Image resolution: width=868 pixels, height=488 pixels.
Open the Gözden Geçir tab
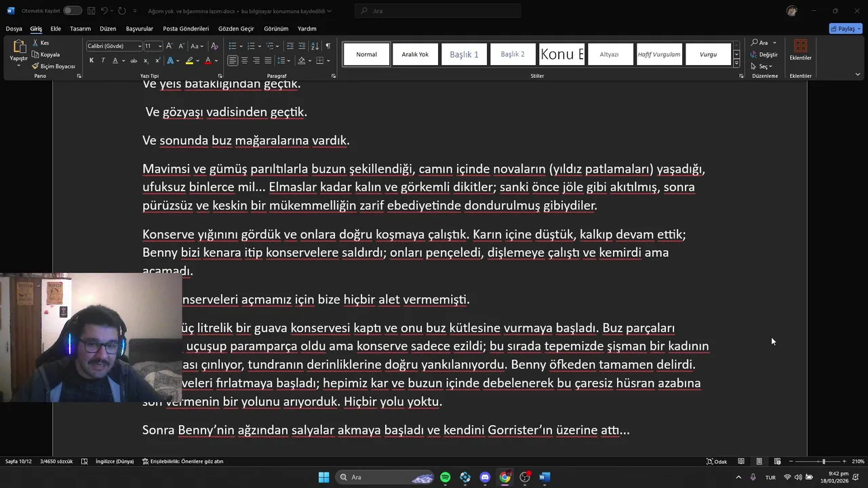coord(236,29)
